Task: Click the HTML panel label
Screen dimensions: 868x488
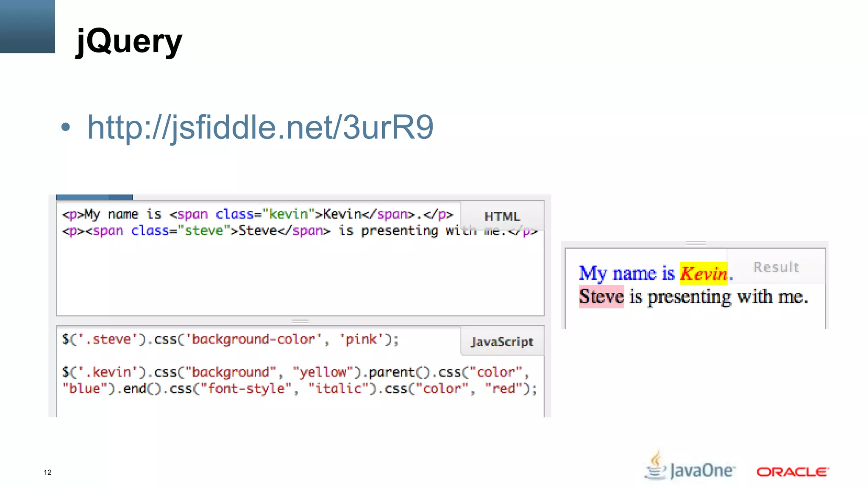Action: [502, 216]
